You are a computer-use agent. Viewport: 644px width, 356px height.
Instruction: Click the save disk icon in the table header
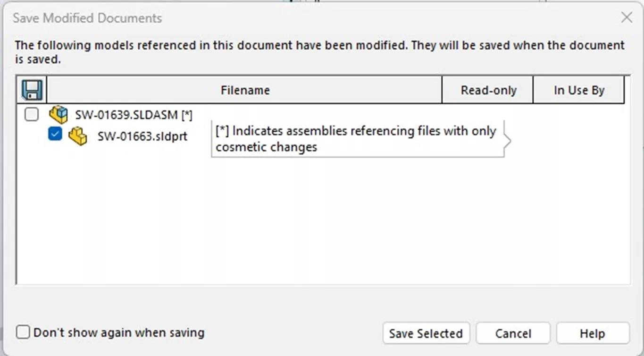coord(31,89)
